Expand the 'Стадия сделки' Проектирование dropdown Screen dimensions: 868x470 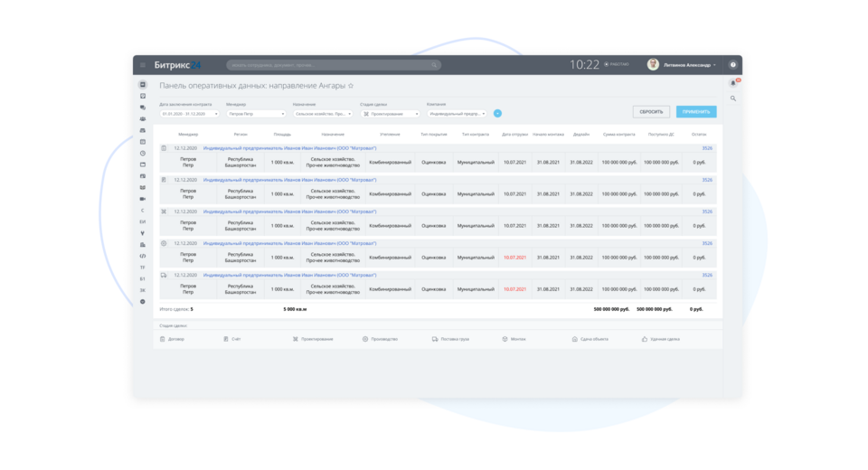click(391, 114)
